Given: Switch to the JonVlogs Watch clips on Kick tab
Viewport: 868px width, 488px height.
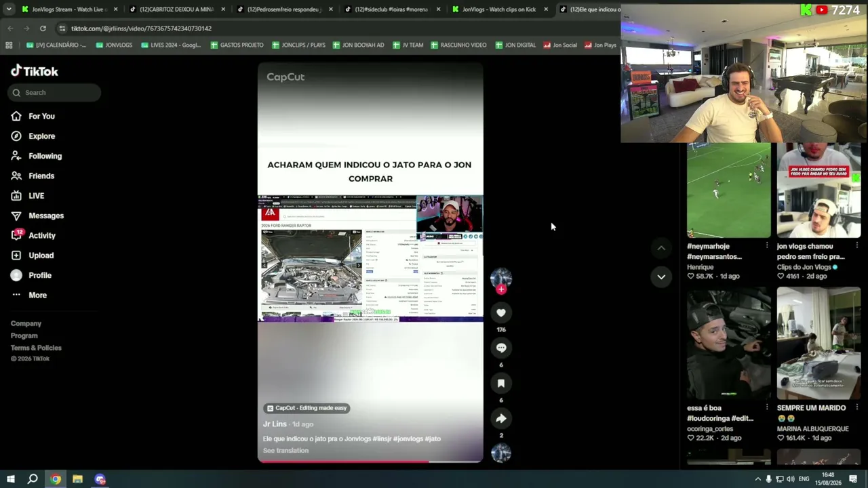Looking at the screenshot, I should pos(500,9).
